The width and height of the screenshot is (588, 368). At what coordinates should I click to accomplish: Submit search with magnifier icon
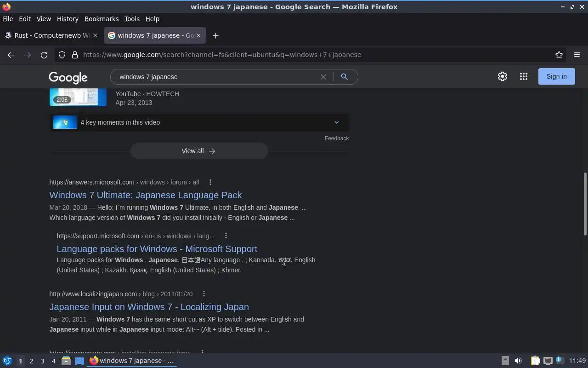[x=344, y=77]
